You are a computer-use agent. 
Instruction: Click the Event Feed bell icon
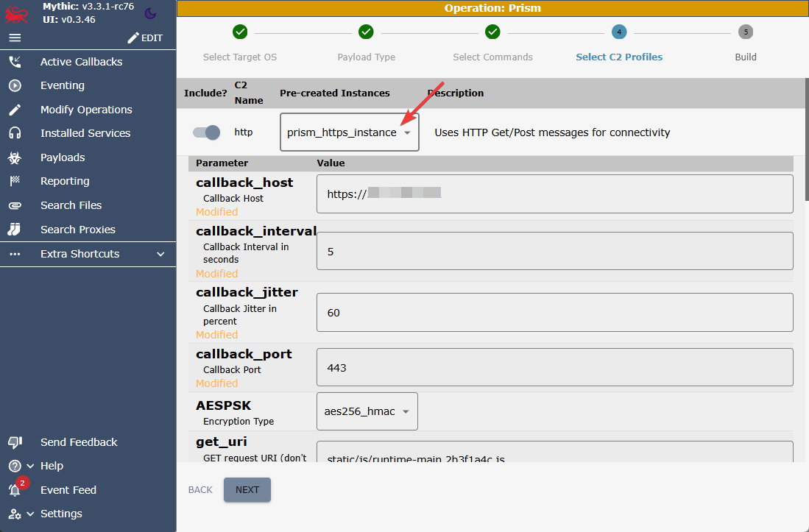(15, 490)
